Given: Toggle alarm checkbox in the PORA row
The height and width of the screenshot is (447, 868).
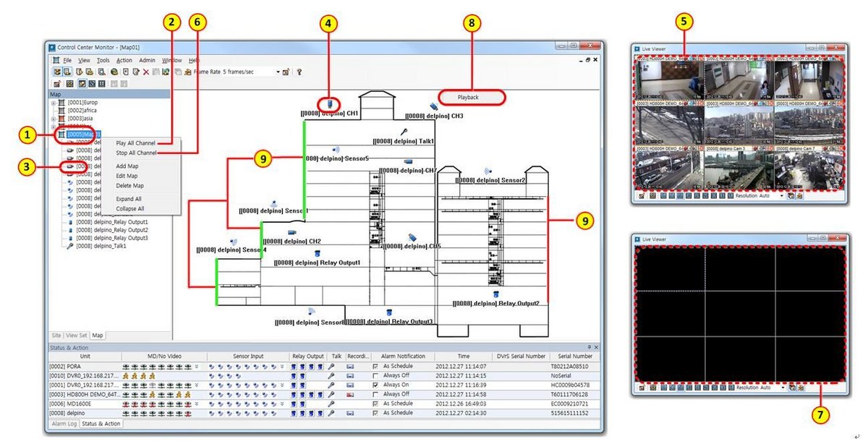Looking at the screenshot, I should pos(375,367).
